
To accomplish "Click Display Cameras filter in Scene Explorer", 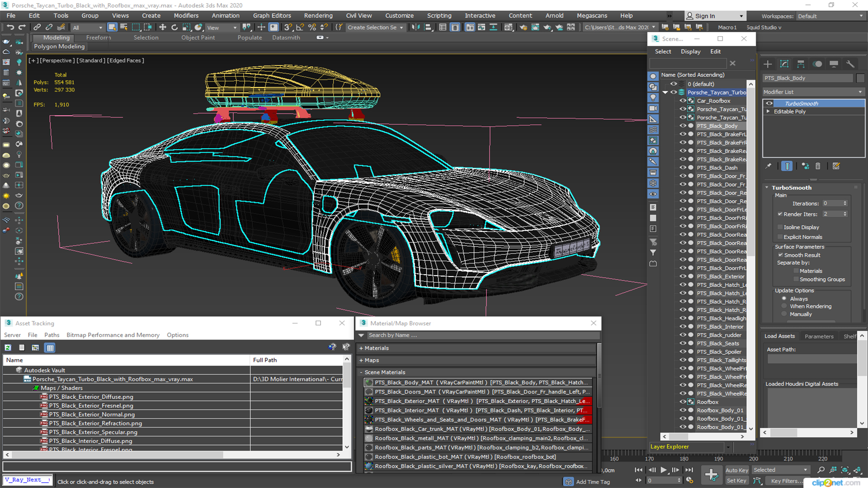I will pos(653,108).
